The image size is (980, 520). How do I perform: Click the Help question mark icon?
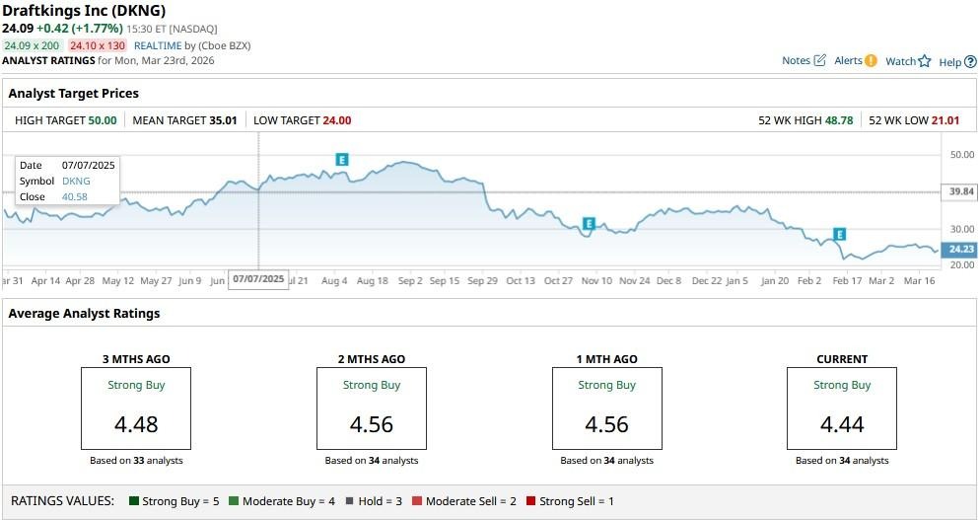click(x=970, y=62)
